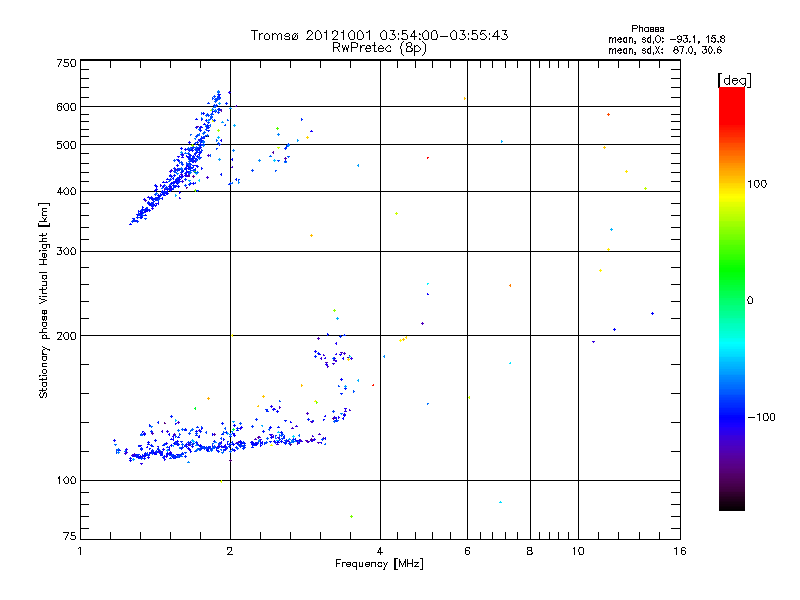
Task: Click the 'mean, sd,O: -93.1, 15.8' line
Action: pos(666,39)
